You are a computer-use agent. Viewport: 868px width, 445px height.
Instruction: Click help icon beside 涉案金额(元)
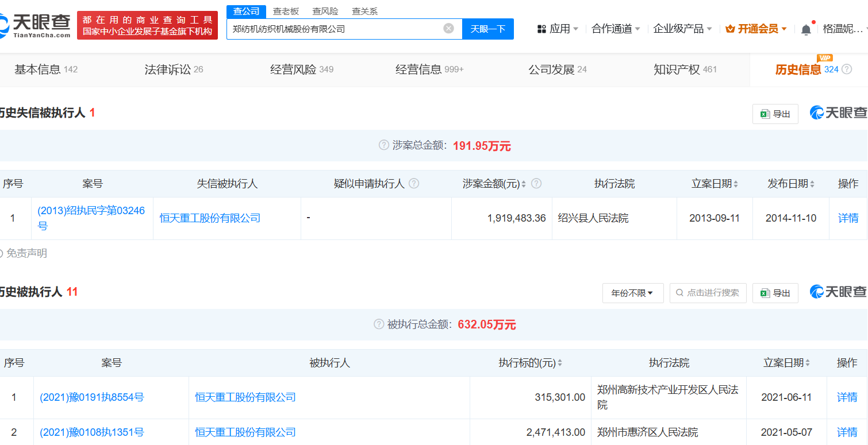[536, 184]
